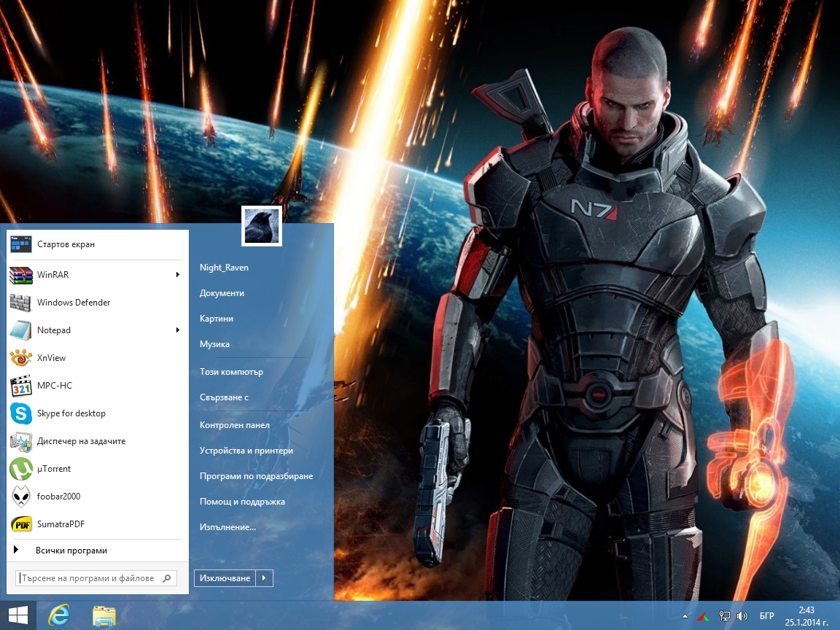The width and height of the screenshot is (840, 630).
Task: Open the taskbar clock and date
Action: click(806, 616)
